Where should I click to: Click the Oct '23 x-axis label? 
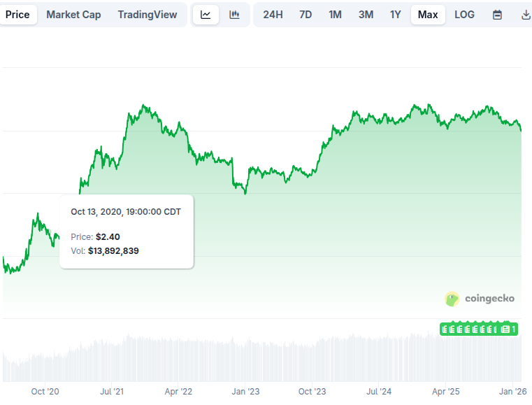pos(312,392)
